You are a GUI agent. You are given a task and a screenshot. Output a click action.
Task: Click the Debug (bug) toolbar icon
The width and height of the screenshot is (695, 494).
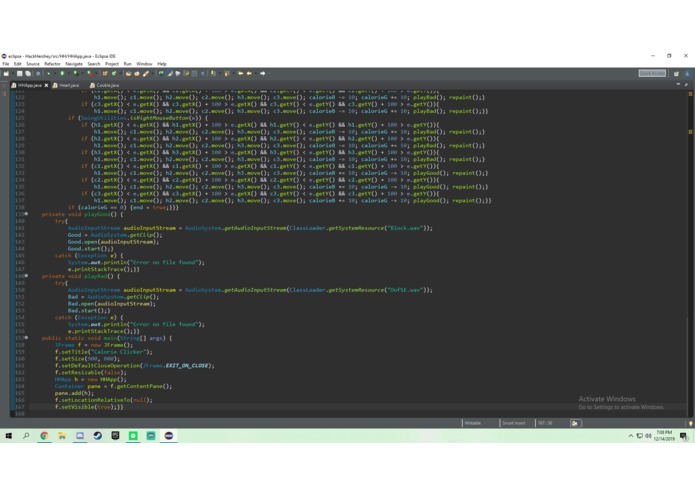pyautogui.click(x=48, y=73)
